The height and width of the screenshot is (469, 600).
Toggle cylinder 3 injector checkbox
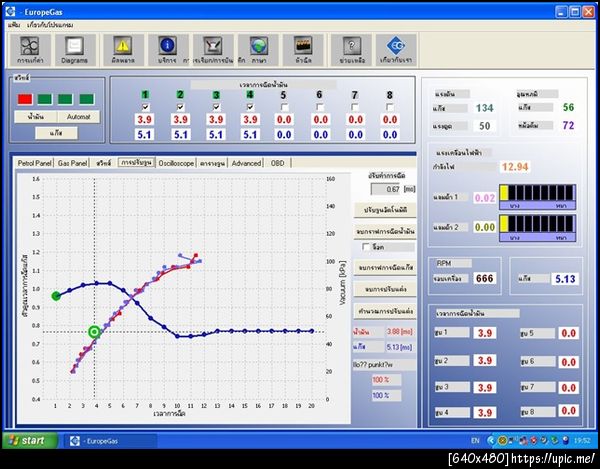(x=216, y=107)
